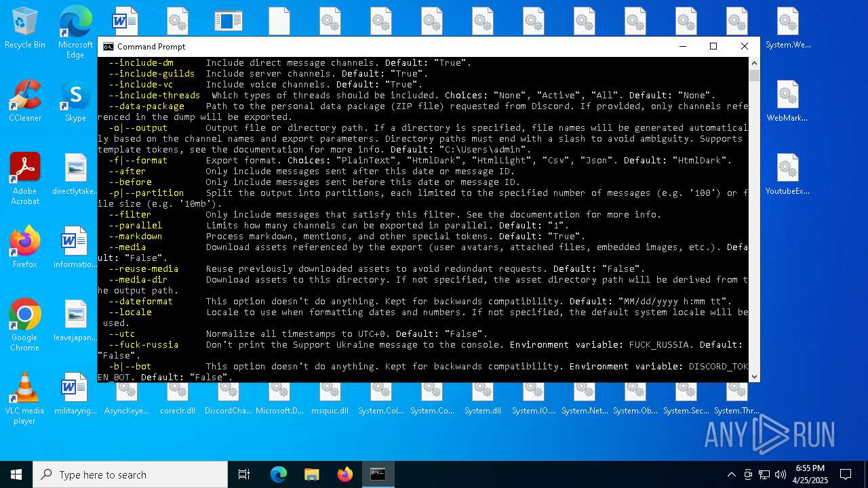Click the '-f|--format' option text
The width and height of the screenshot is (868, 488).
138,161
